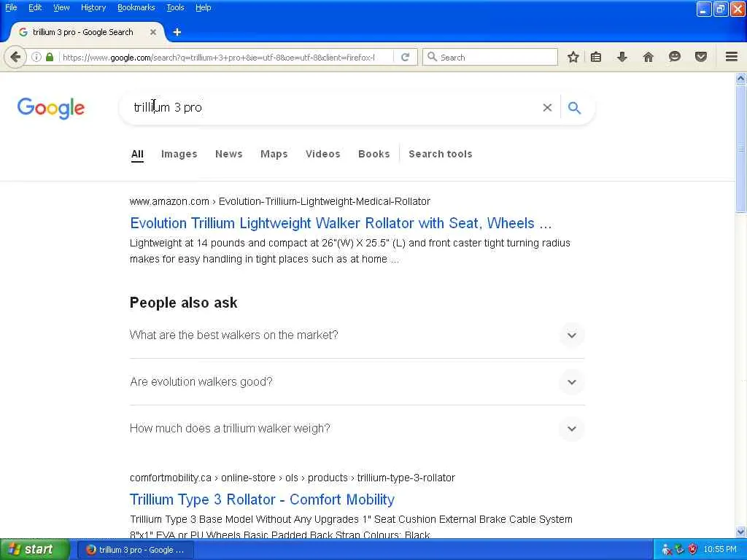Click the Google logo
The height and width of the screenshot is (560, 747).
pyautogui.click(x=51, y=108)
